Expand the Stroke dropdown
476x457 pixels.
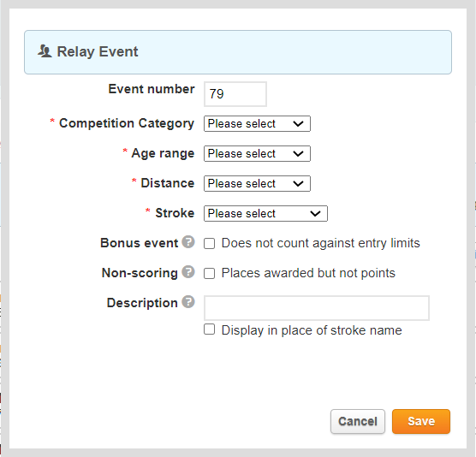tap(265, 214)
